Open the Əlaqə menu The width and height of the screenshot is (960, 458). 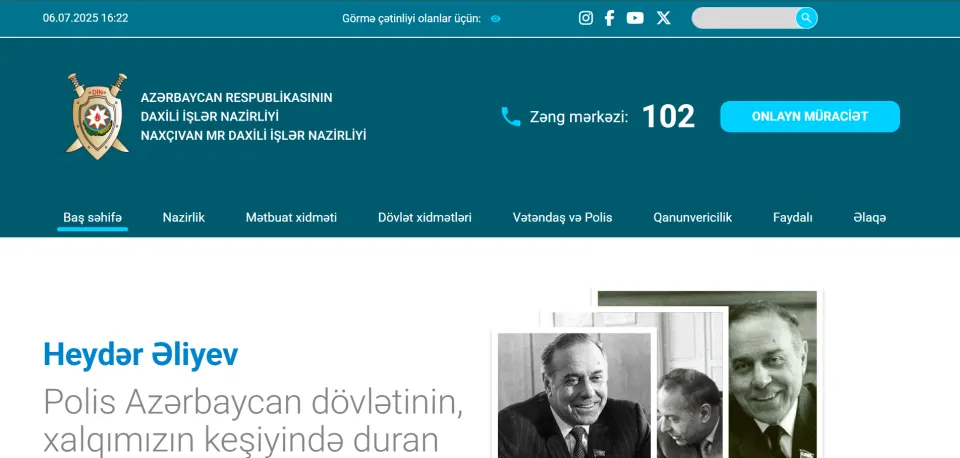[x=869, y=217]
